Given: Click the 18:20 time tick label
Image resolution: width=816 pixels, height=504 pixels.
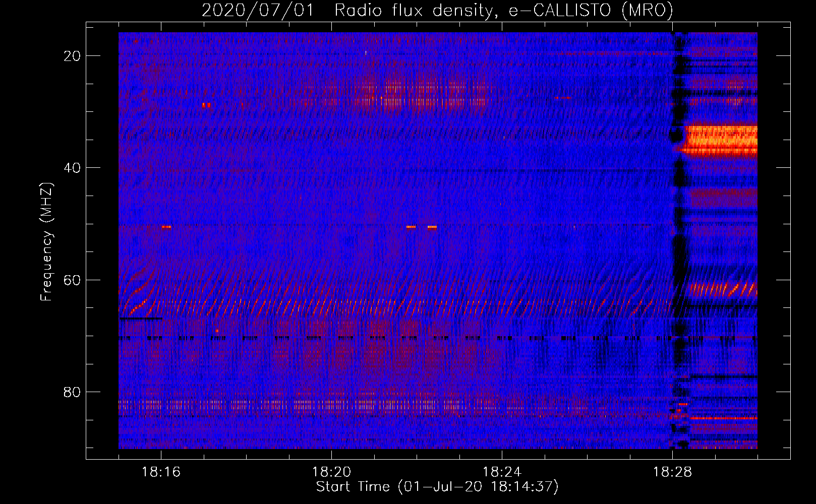Looking at the screenshot, I should click(331, 472).
